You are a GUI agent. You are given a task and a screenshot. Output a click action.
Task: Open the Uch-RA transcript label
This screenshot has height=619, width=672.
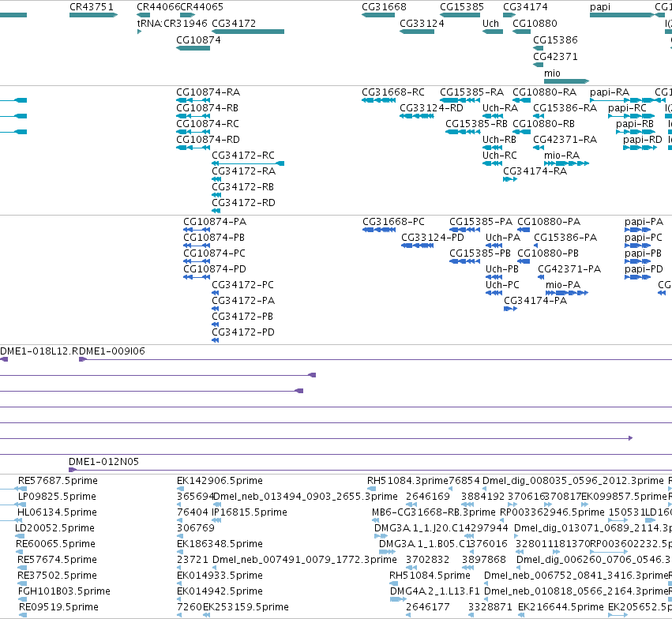click(x=500, y=108)
